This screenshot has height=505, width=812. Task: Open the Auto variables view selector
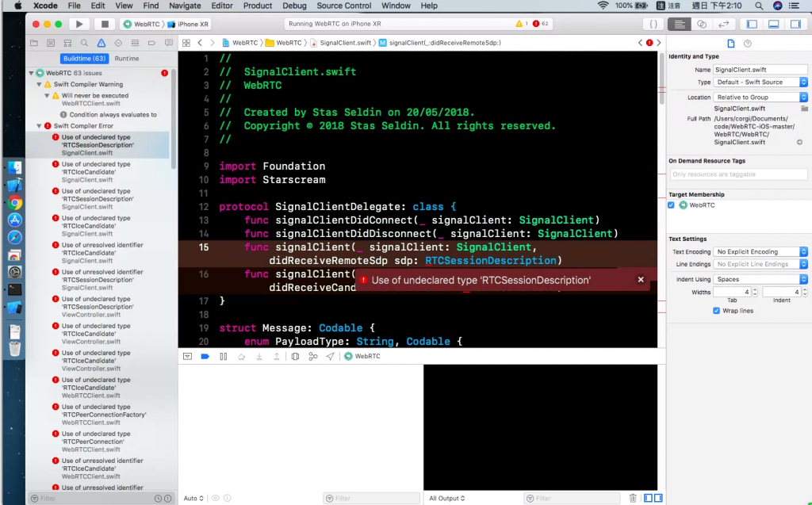pos(193,499)
